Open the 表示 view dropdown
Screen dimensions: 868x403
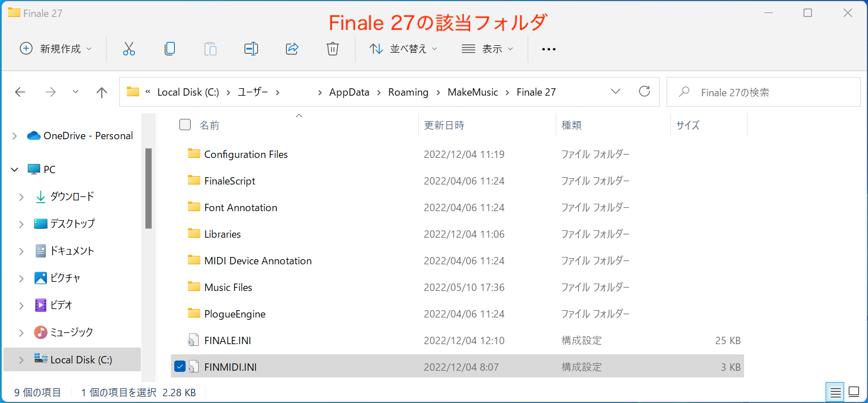[x=487, y=49]
